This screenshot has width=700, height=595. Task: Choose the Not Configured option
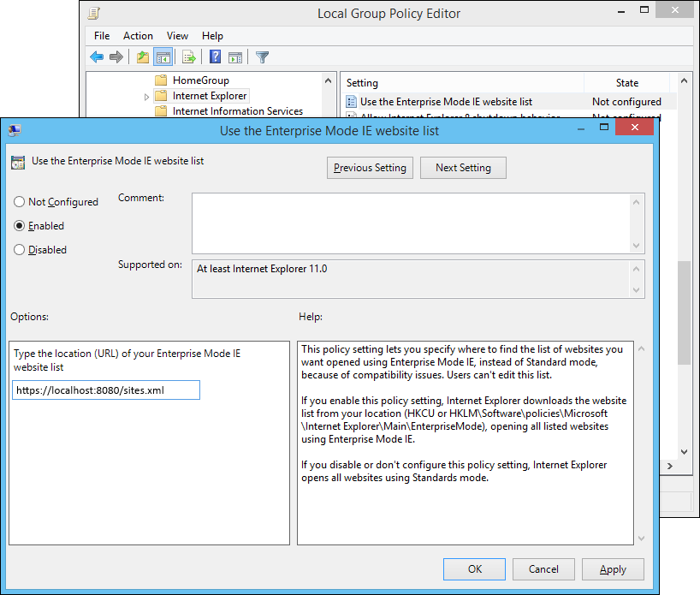[18, 201]
